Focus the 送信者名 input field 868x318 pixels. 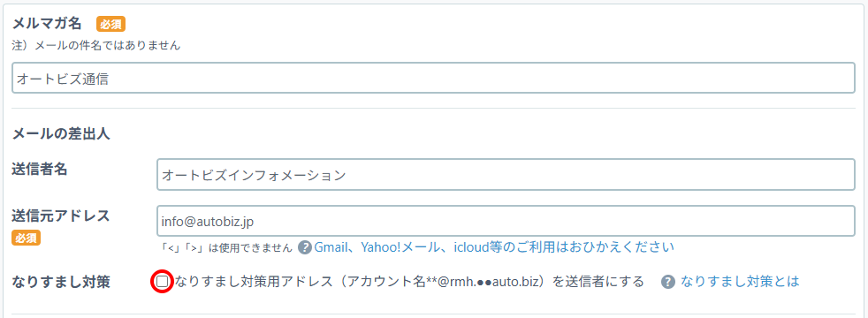click(x=506, y=175)
